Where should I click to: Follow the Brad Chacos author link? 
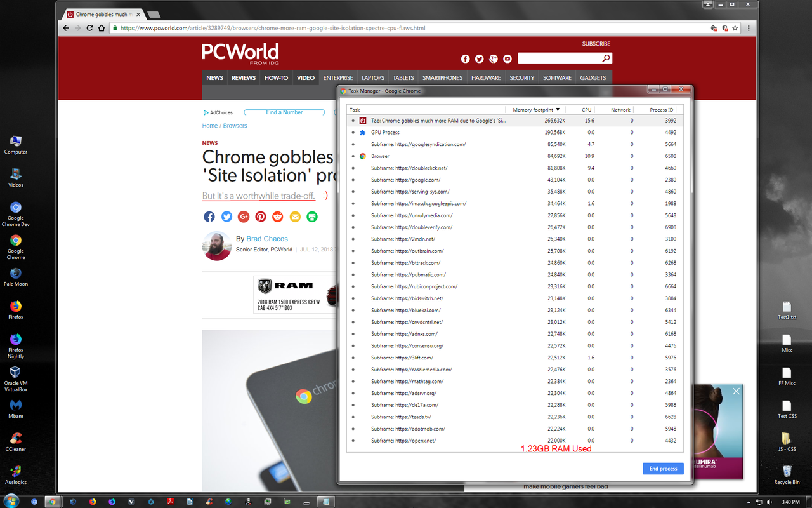point(267,239)
